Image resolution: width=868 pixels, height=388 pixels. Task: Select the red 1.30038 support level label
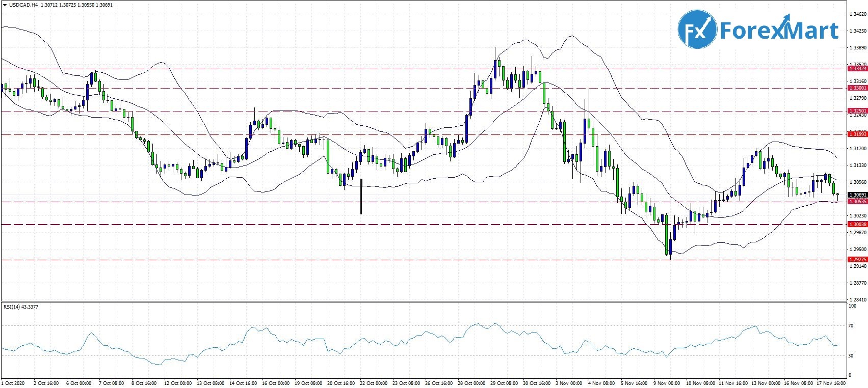[x=857, y=225]
